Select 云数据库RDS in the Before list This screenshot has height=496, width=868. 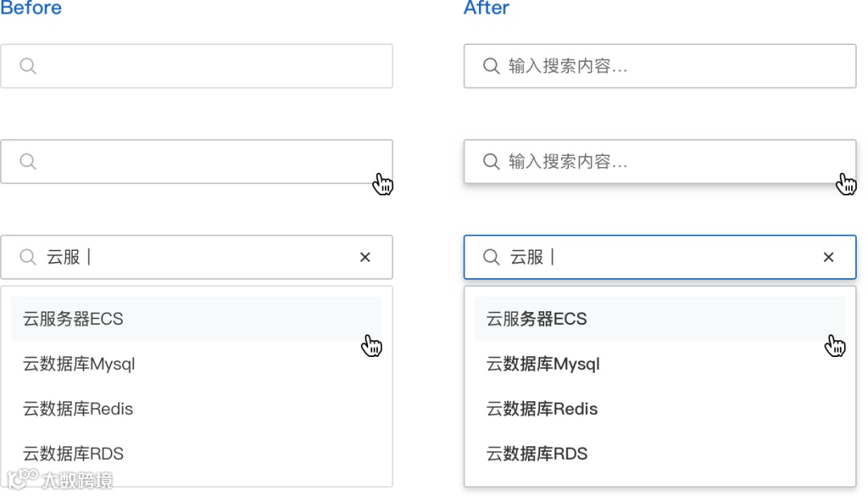click(73, 454)
